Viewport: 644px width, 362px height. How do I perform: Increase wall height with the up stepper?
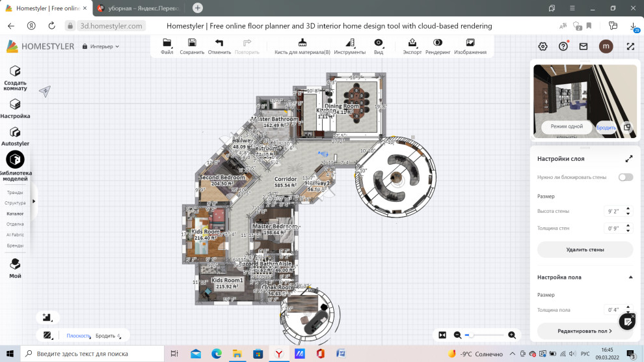pyautogui.click(x=628, y=208)
